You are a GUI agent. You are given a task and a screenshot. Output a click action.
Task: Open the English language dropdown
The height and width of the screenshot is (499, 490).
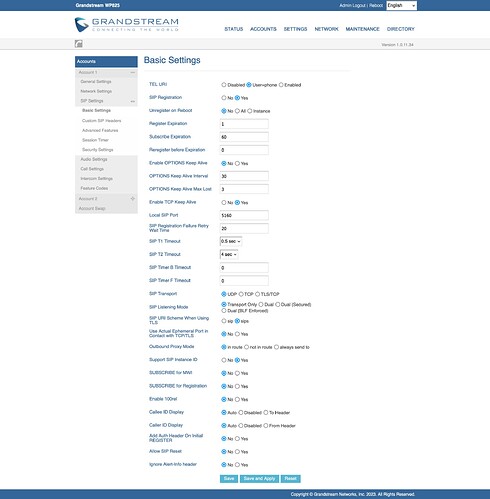(401, 5)
